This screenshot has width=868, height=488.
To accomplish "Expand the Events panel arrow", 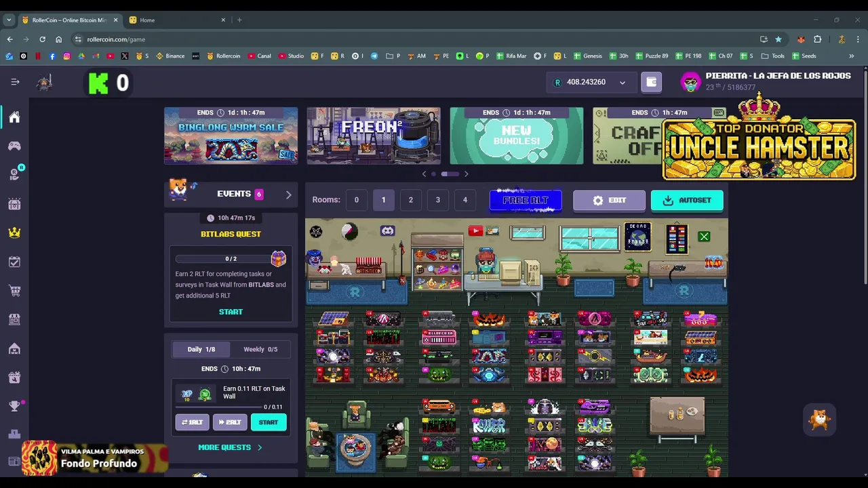I will (x=288, y=195).
